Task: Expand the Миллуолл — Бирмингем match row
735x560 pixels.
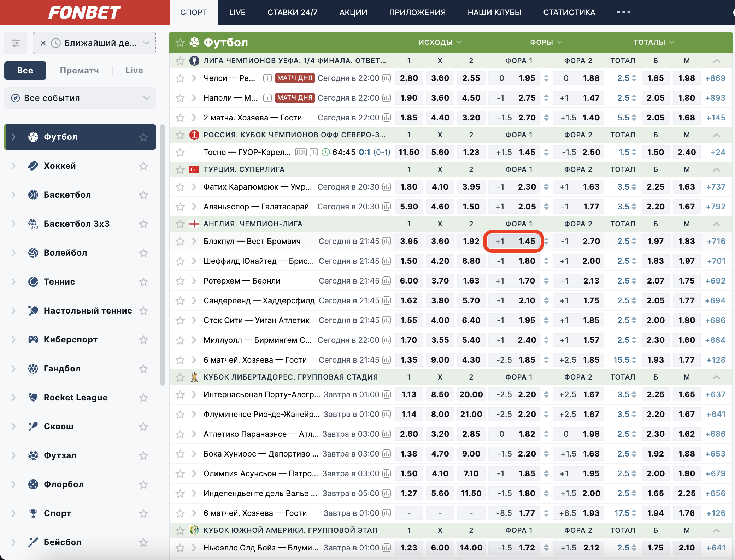Action: pyautogui.click(x=194, y=340)
